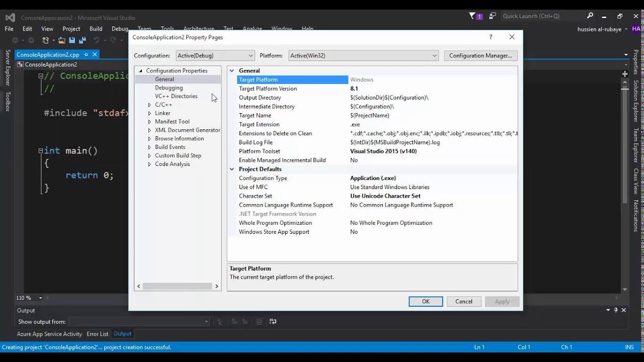Expand the C/C++ tree node

[x=149, y=105]
